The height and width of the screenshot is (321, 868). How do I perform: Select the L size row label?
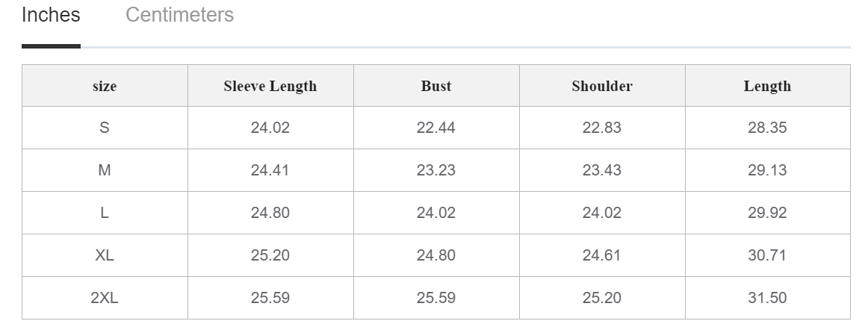click(x=105, y=213)
